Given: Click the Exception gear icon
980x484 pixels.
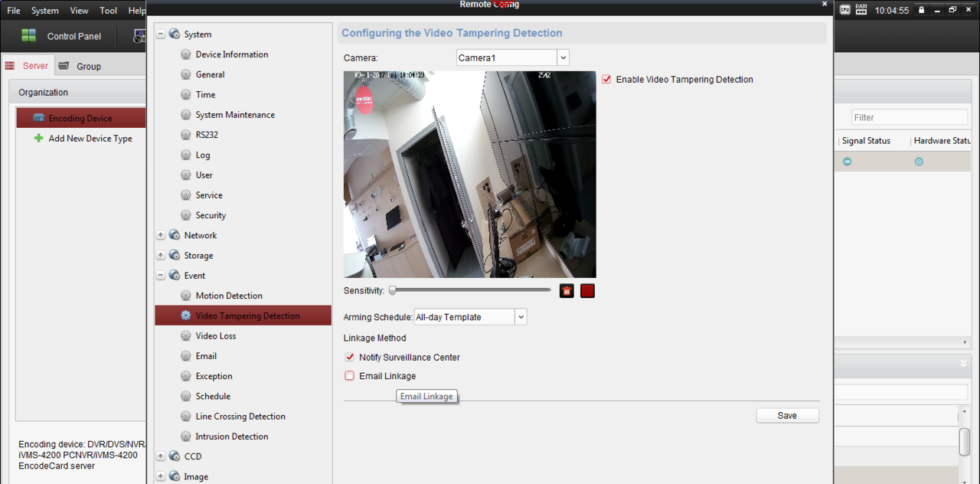Looking at the screenshot, I should (x=185, y=376).
